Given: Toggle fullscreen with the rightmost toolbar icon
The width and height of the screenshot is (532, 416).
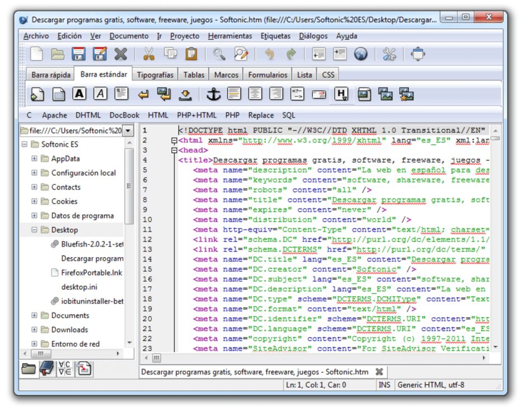Looking at the screenshot, I should pos(418,54).
